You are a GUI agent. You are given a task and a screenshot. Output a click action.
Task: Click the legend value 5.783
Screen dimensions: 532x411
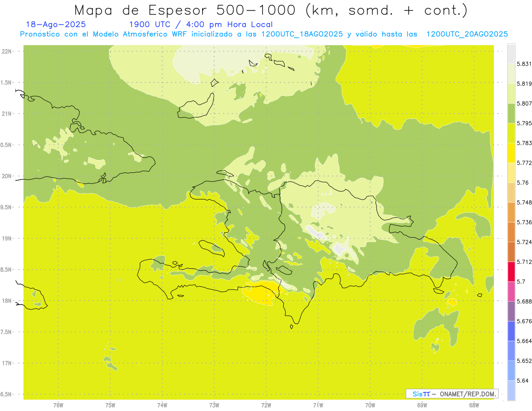click(x=524, y=143)
